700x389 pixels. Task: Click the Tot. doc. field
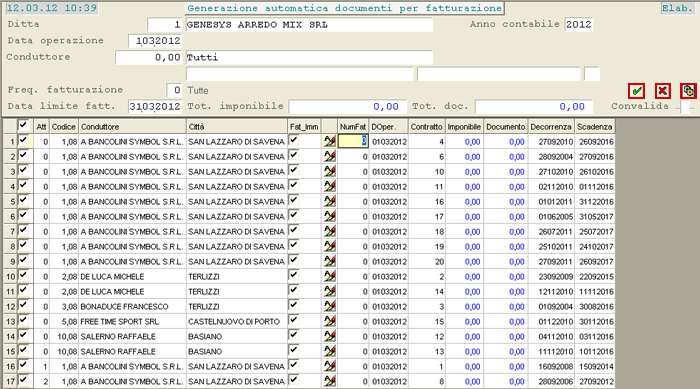[534, 107]
